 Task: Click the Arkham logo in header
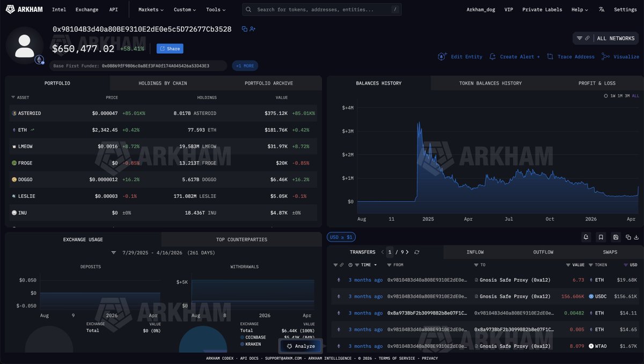[x=24, y=9]
